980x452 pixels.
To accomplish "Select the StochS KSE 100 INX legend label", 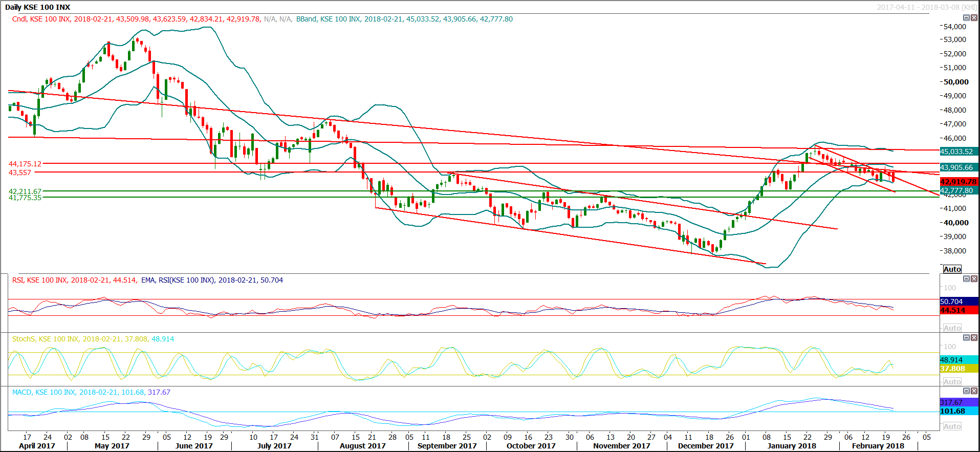I will click(93, 339).
